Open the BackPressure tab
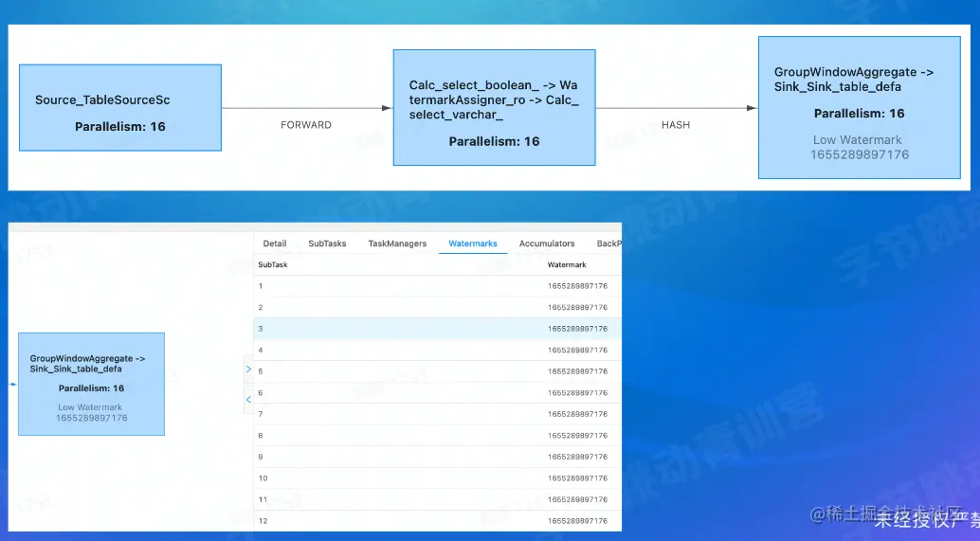 [608, 243]
